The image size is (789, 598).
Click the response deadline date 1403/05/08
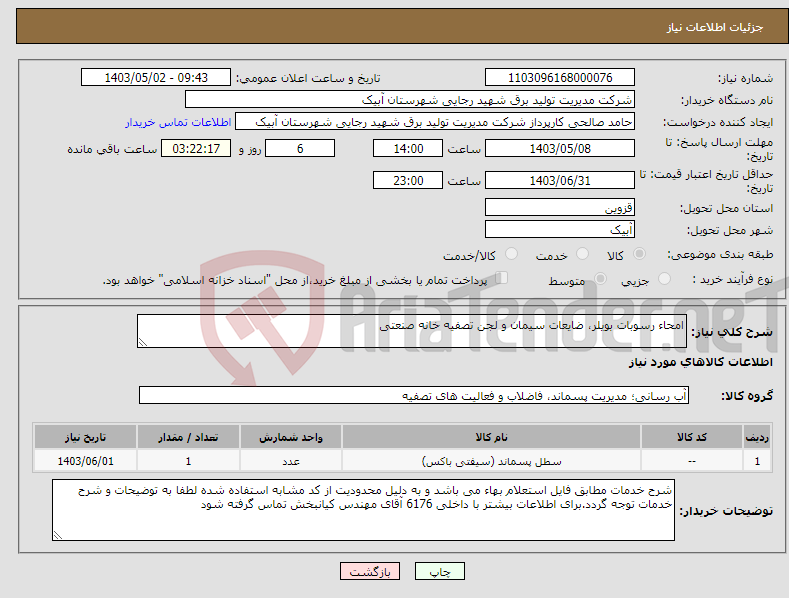tap(560, 148)
